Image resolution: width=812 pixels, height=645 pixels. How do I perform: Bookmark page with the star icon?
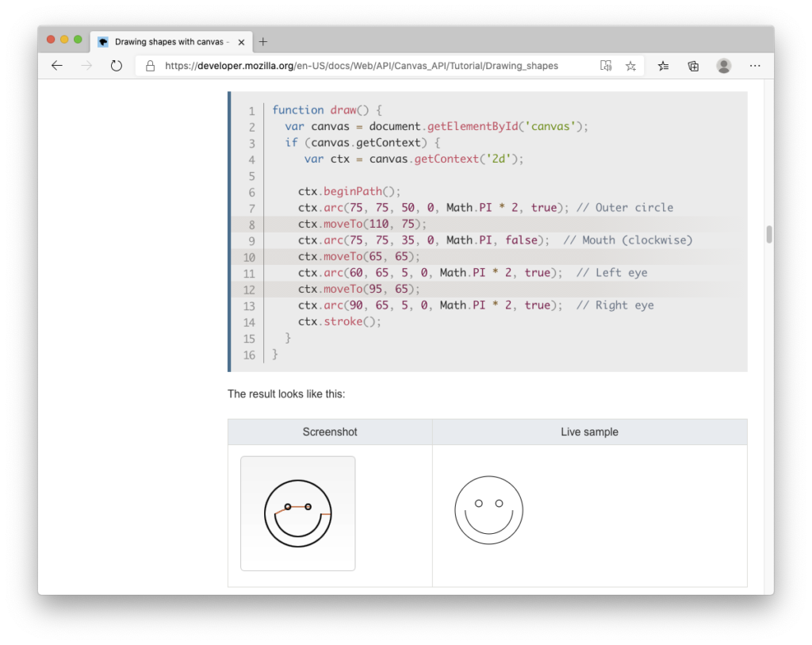point(630,66)
